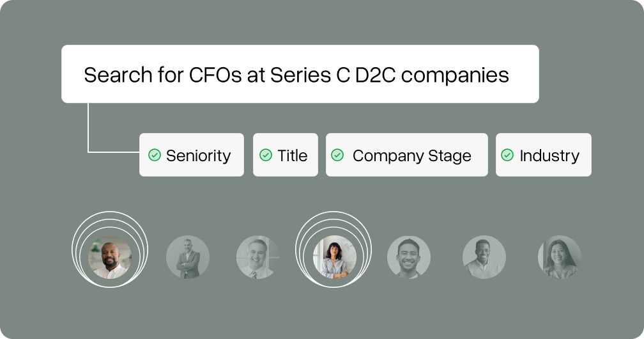Click the green check icon beside Title
Screen dimensions: 644x339
point(266,155)
